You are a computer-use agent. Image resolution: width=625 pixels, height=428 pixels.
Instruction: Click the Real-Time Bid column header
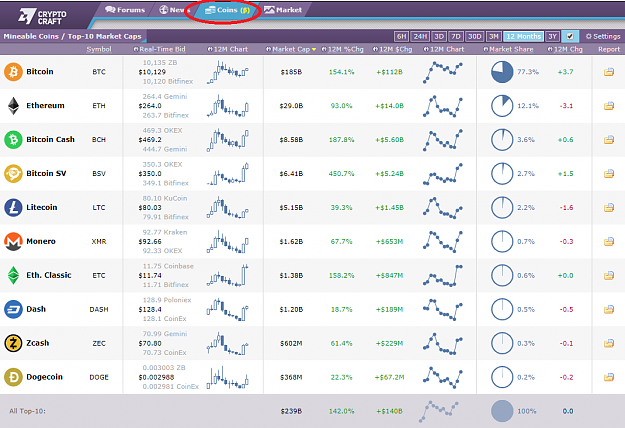click(159, 49)
